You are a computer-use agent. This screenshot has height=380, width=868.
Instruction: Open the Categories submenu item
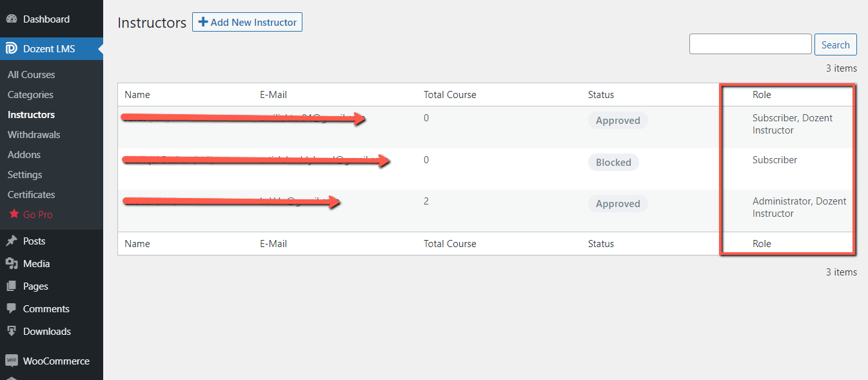(30, 95)
